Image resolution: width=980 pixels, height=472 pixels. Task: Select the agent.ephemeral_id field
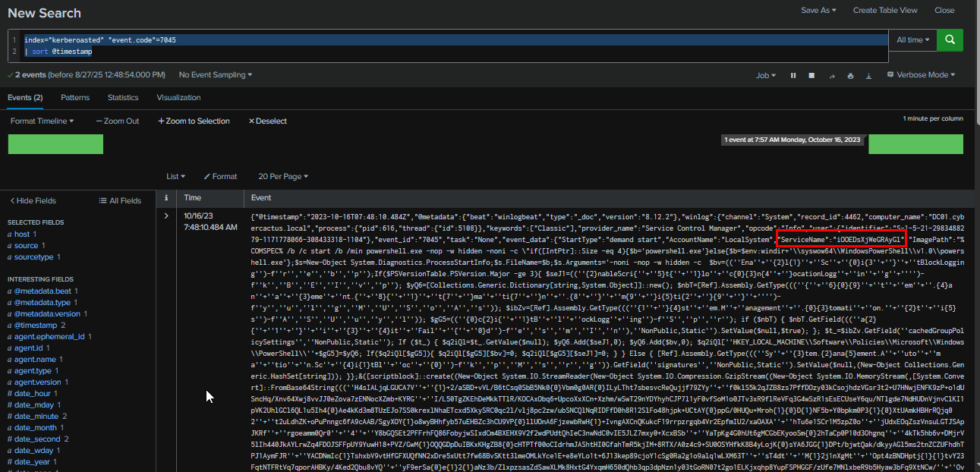(x=49, y=336)
